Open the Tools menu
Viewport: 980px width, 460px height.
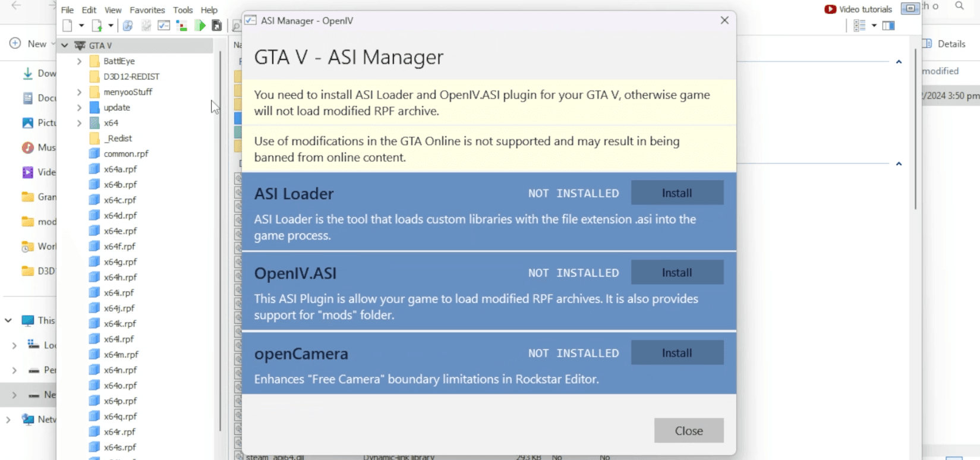tap(183, 10)
